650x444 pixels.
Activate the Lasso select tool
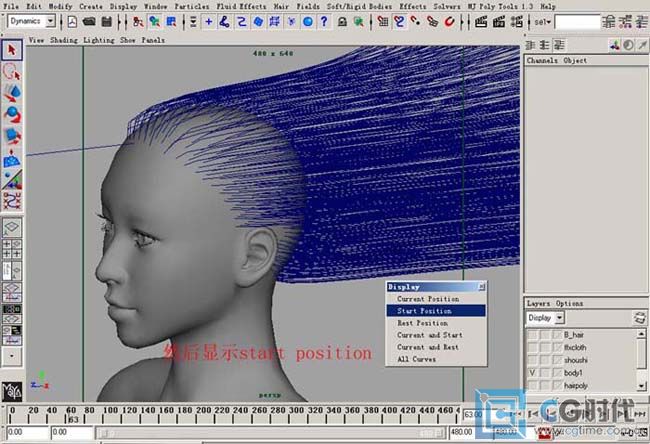pyautogui.click(x=12, y=72)
